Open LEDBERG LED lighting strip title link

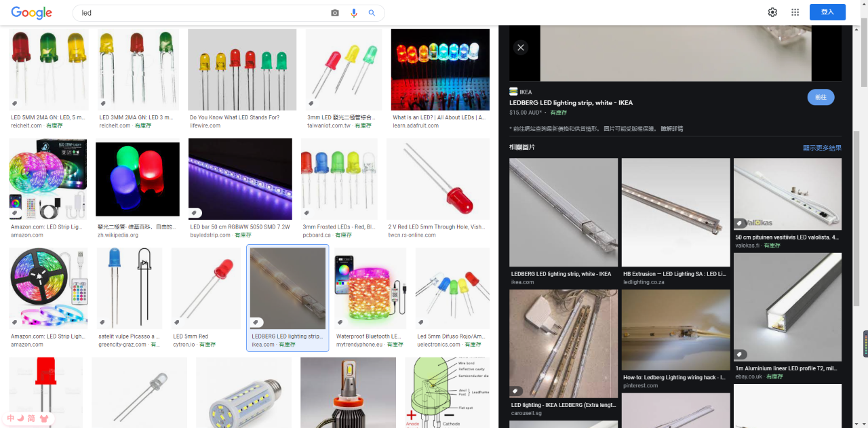(x=571, y=103)
